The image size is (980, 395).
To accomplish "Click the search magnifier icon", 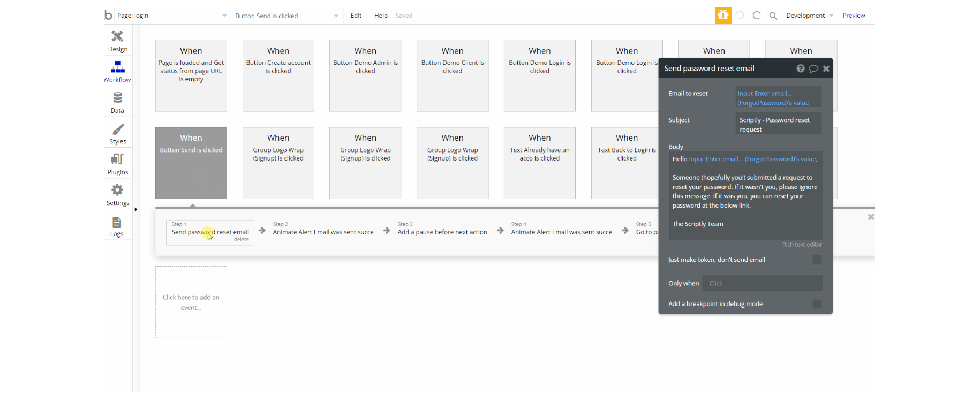I will tap(773, 16).
